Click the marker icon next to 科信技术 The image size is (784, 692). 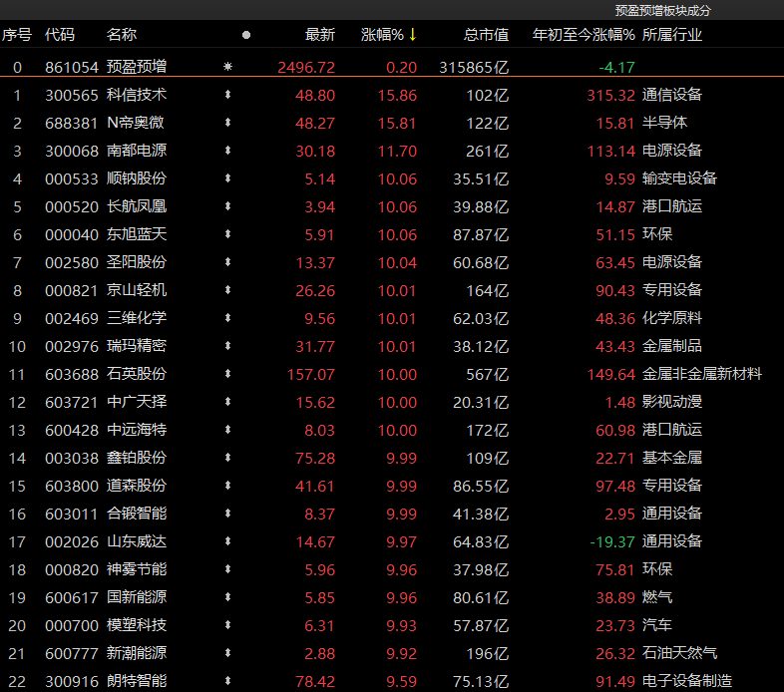pyautogui.click(x=227, y=95)
